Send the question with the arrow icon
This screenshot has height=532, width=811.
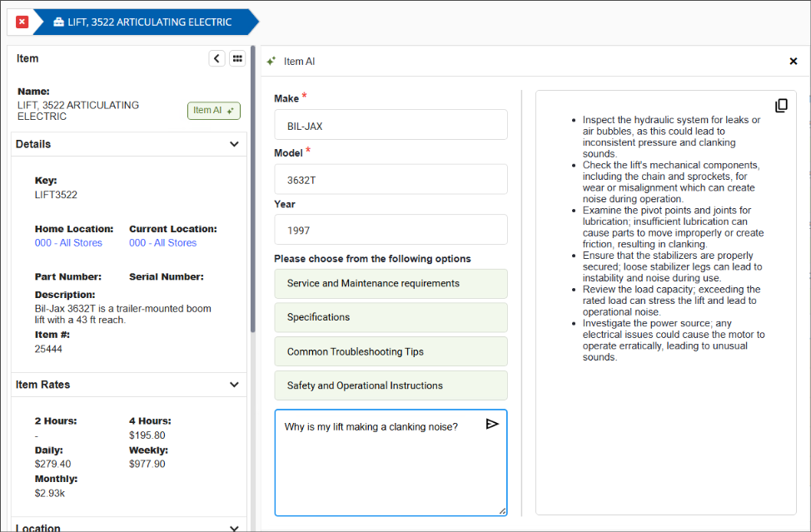tap(492, 425)
